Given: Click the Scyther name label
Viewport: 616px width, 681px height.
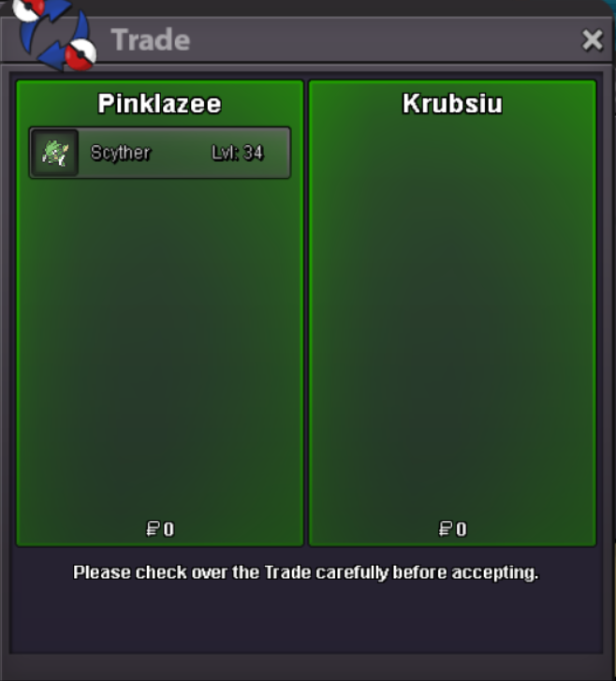Looking at the screenshot, I should (121, 153).
